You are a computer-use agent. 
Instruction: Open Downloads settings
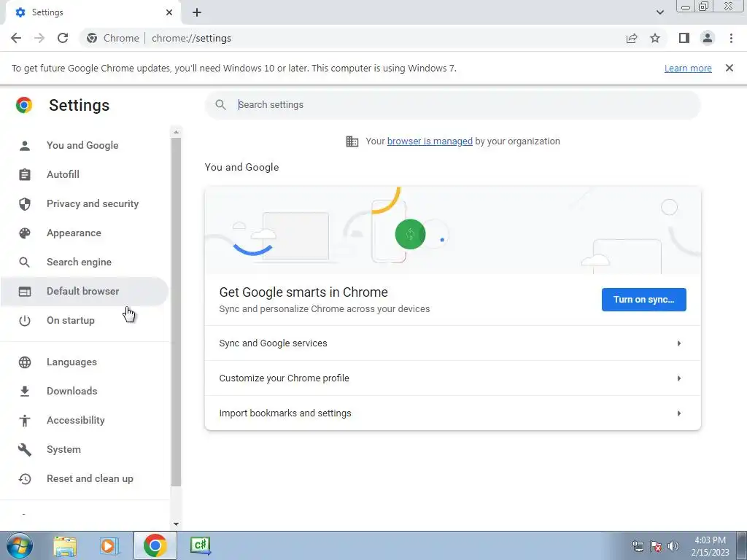(85, 391)
